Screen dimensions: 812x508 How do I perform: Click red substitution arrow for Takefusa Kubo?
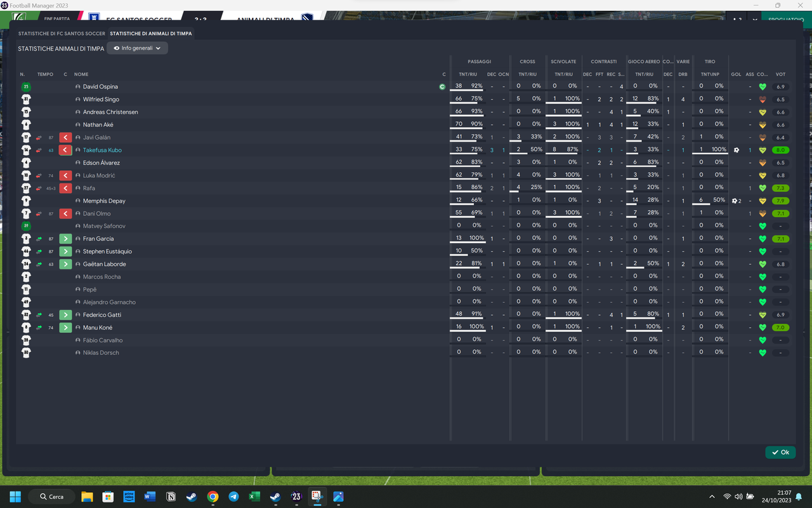pyautogui.click(x=65, y=150)
